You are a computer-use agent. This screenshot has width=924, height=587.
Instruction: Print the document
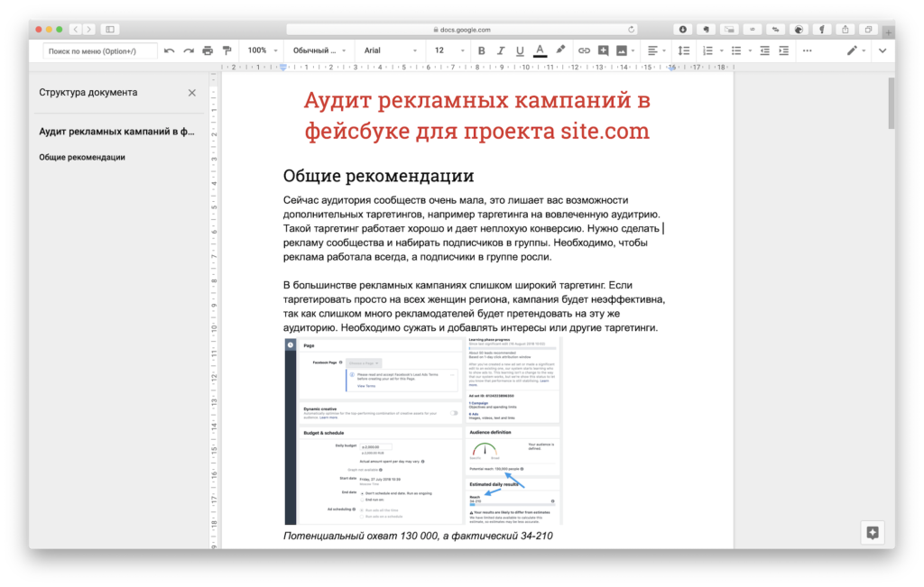(208, 51)
